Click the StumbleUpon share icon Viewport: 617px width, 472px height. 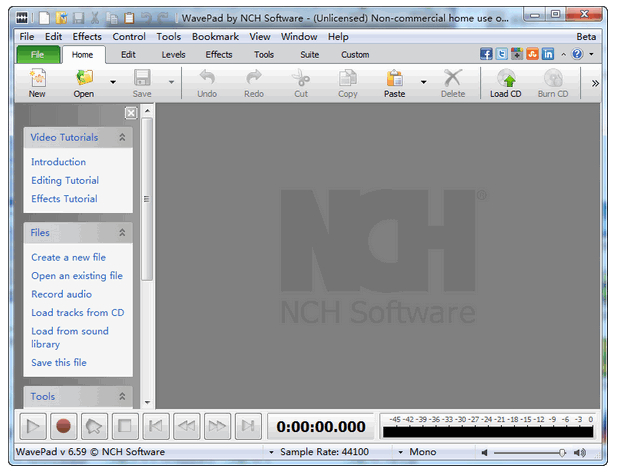tap(532, 54)
